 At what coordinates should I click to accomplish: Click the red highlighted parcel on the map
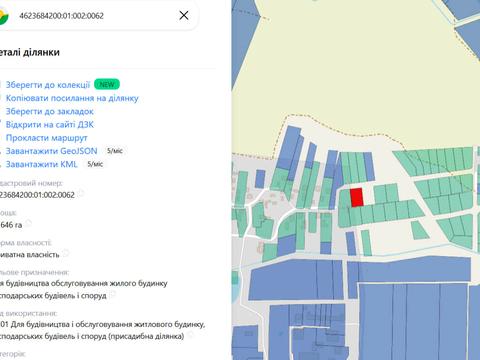pos(357,197)
